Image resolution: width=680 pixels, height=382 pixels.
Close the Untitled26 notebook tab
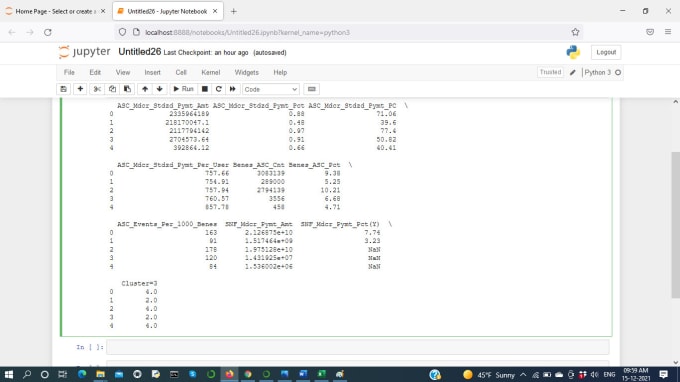[x=215, y=11]
